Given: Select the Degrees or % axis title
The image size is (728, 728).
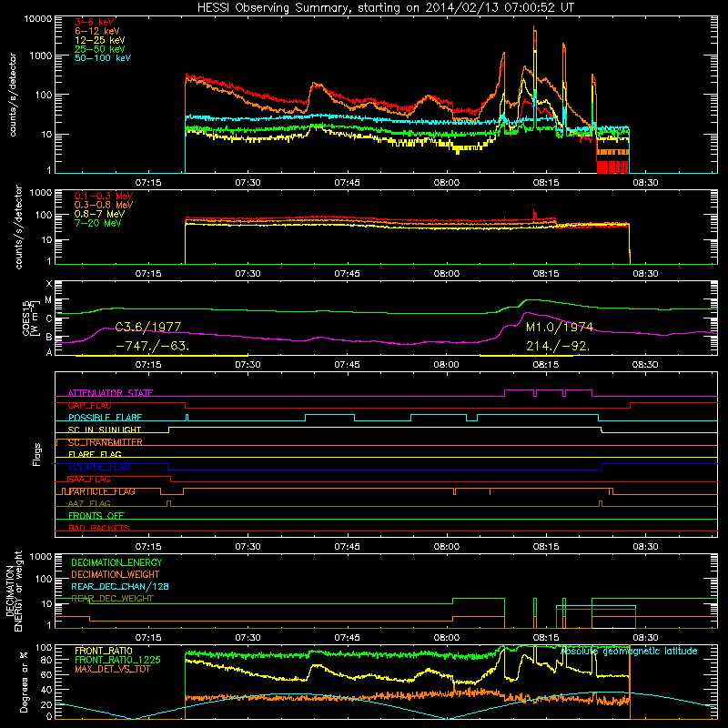Looking at the screenshot, I should (25, 682).
